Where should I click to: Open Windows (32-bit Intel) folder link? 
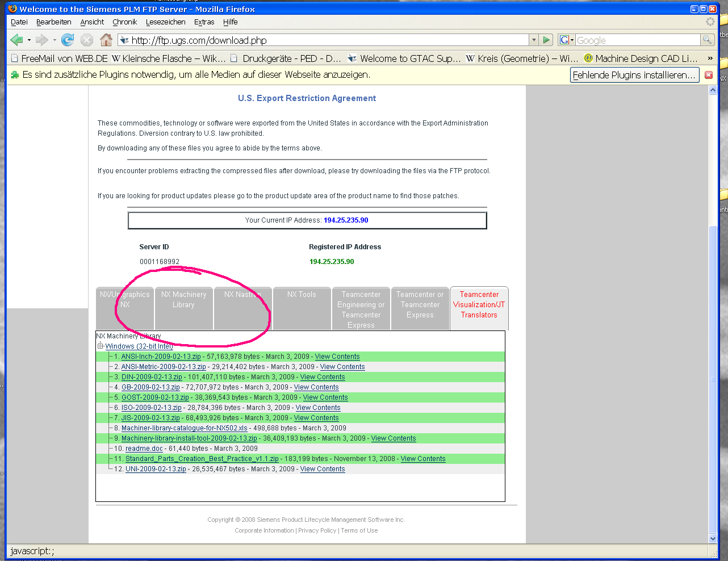pos(139,346)
